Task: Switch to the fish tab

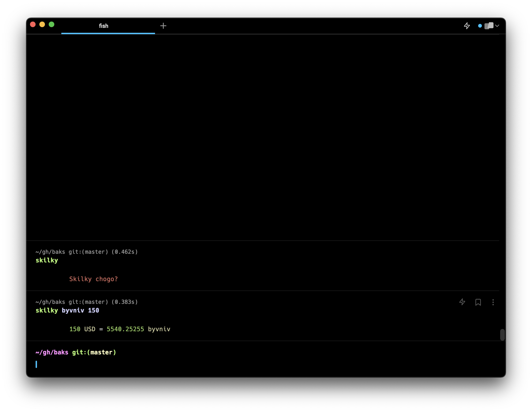Action: (103, 26)
